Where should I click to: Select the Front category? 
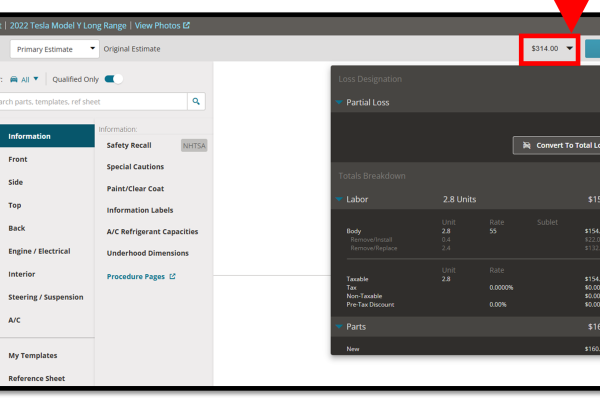click(x=18, y=159)
